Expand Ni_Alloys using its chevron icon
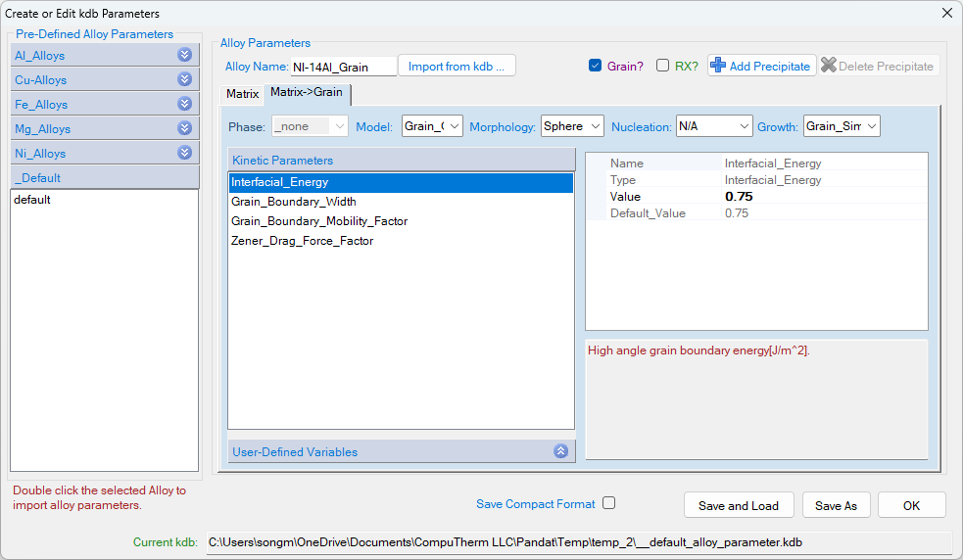The image size is (963, 560). [x=184, y=153]
